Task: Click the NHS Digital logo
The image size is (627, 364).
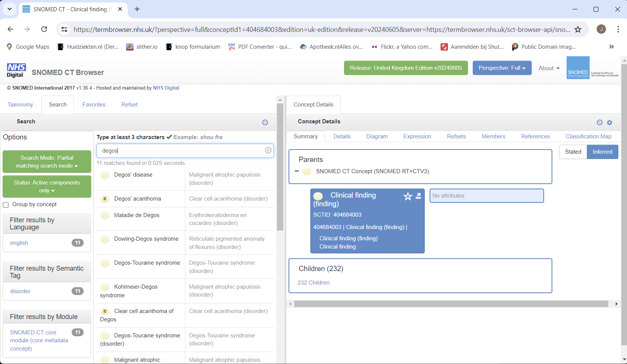Action: tap(16, 70)
